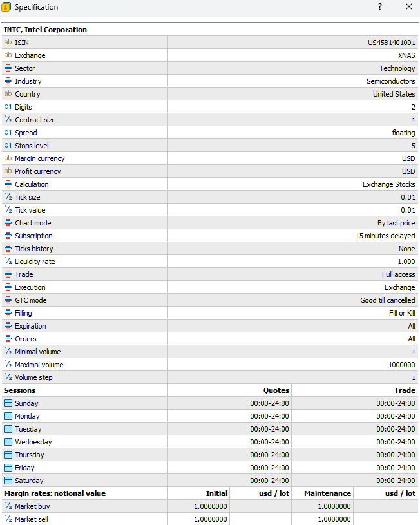Click the calendar icon beside Wednesday
This screenshot has height=525, width=420.
[8, 442]
